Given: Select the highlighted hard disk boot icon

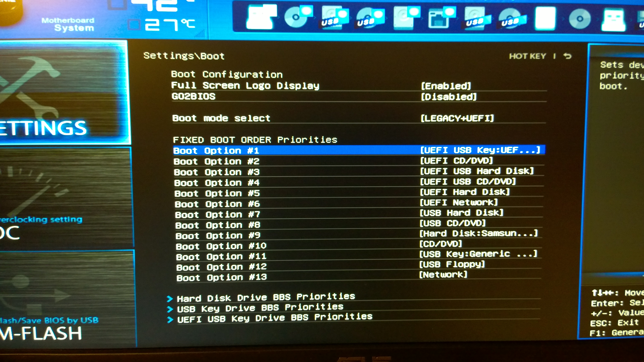Looking at the screenshot, I should (545, 18).
